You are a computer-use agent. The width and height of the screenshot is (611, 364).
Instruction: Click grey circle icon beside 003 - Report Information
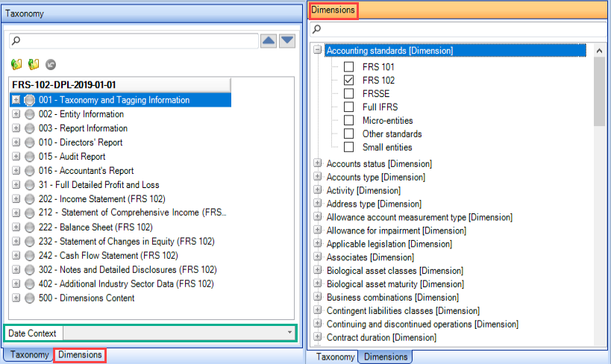coord(30,128)
